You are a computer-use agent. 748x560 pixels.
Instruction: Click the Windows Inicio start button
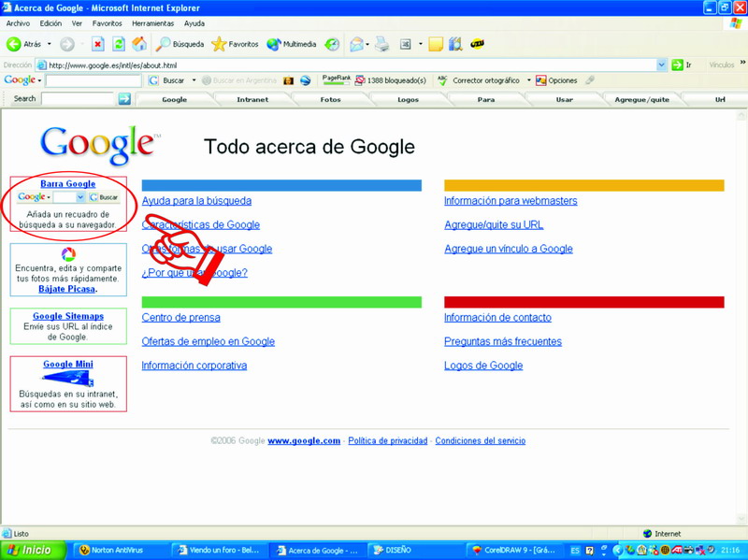pos(31,550)
